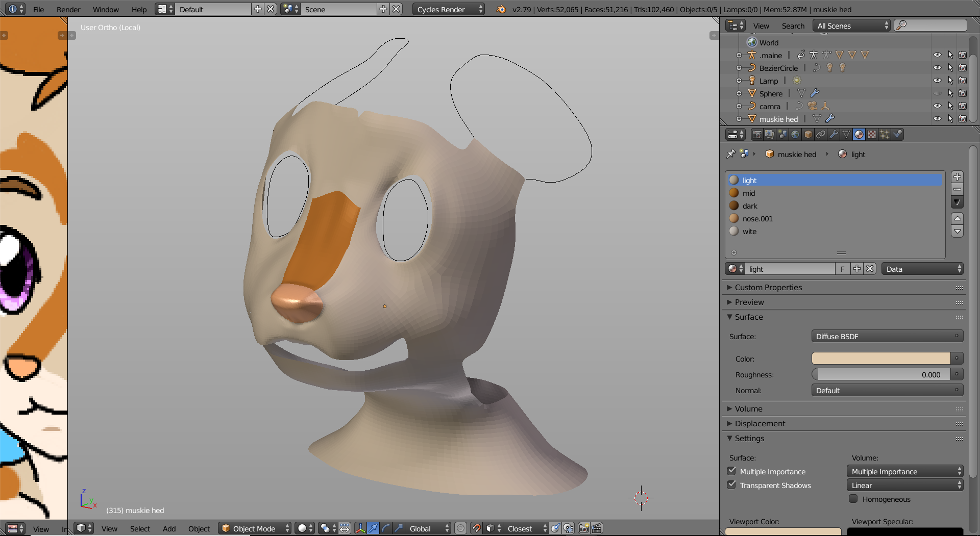Click the OpenGL render camera icon
980x536 pixels.
[x=584, y=528]
